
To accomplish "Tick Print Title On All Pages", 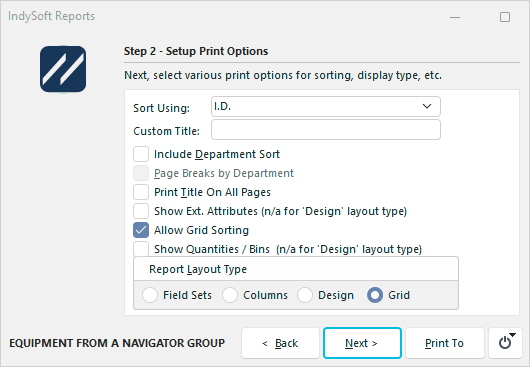I will [141, 192].
